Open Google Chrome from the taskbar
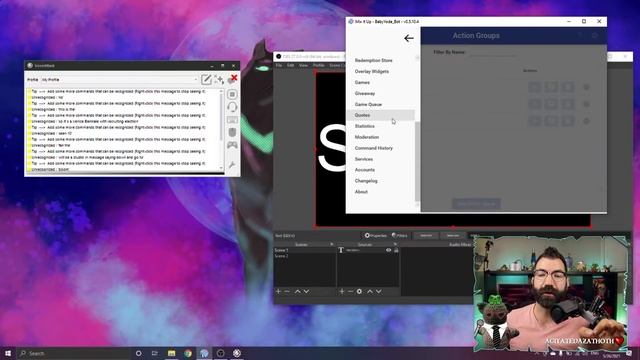Screen dimensions: 640x360 (188, 353)
